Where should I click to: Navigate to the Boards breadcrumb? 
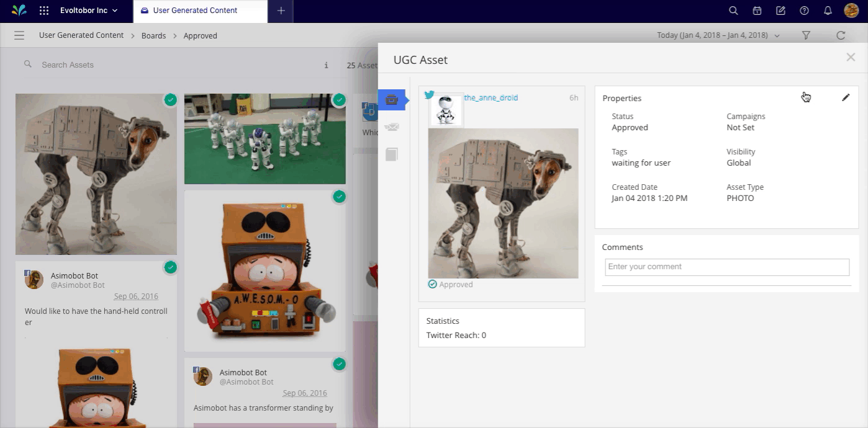tap(153, 36)
